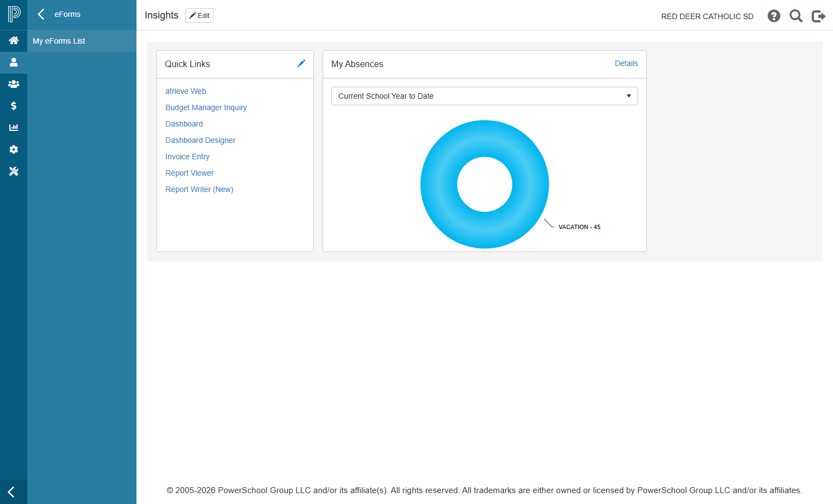Open the Invoice Entry link
This screenshot has width=833, height=504.
click(187, 157)
